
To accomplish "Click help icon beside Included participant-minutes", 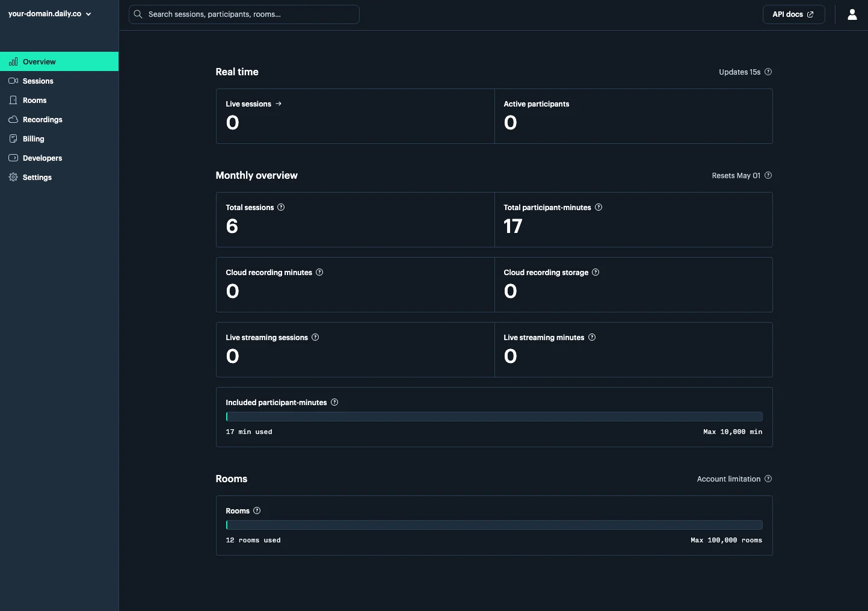I will 334,402.
